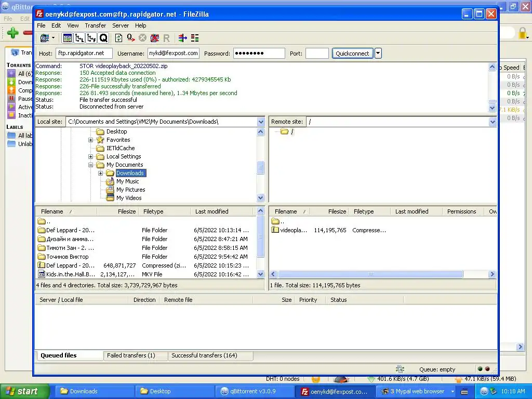532x399 pixels.
Task: Toggle transfer queue display
Action: 103,38
